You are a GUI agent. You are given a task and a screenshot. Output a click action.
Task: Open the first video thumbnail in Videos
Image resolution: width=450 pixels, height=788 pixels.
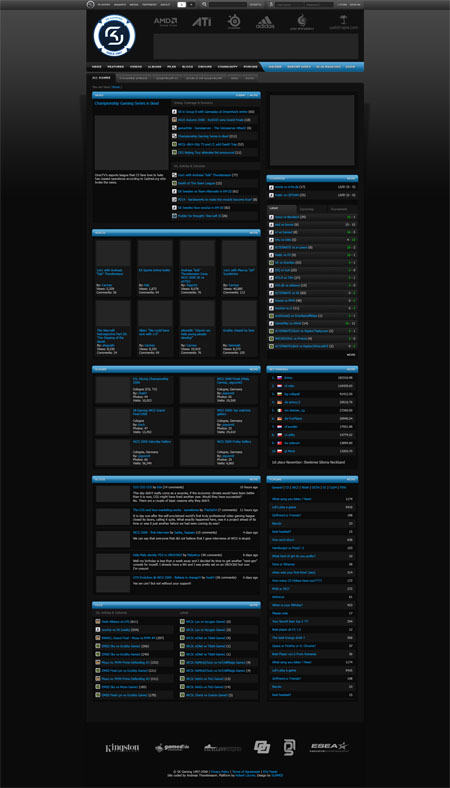[113, 253]
